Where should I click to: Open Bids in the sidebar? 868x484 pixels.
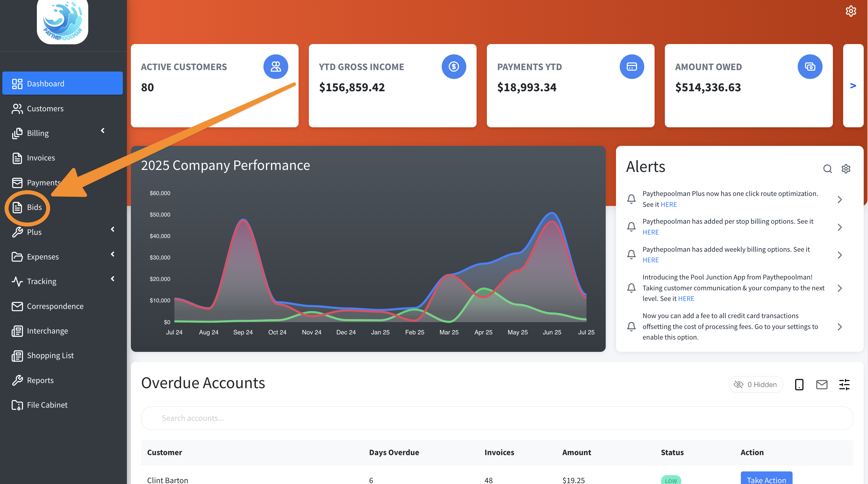pos(34,207)
